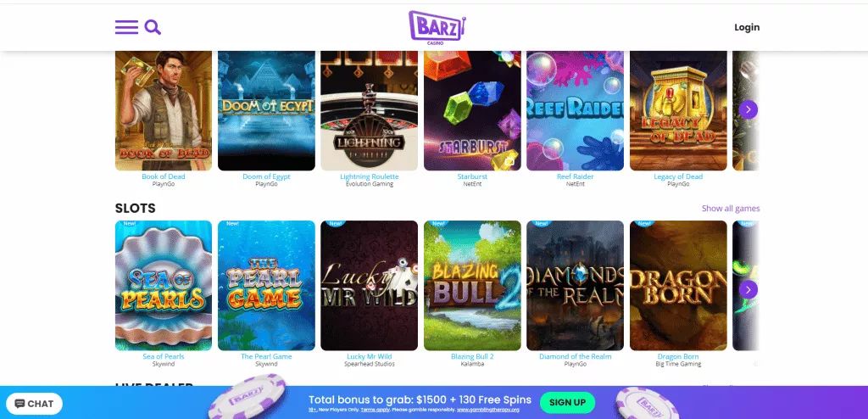This screenshot has height=419, width=868.
Task: Open the Legacy of Dead thumbnail
Action: pos(678,111)
